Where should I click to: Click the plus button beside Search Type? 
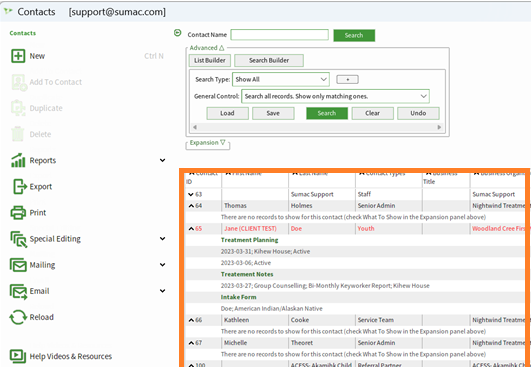pos(347,80)
